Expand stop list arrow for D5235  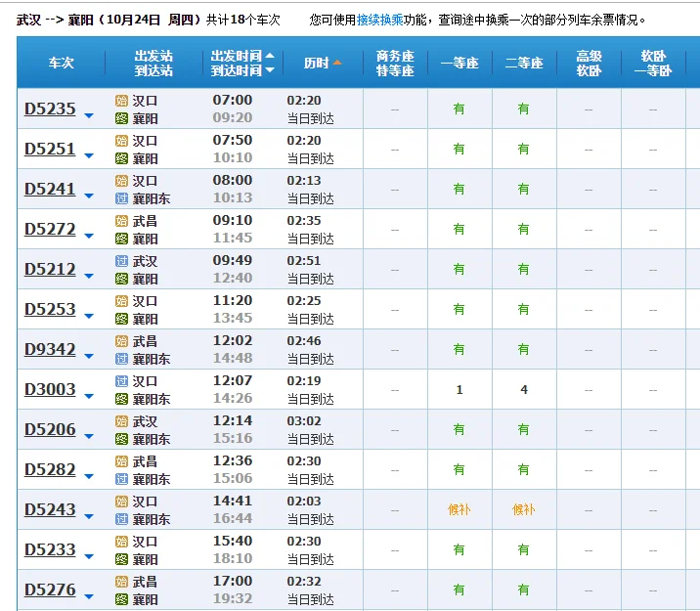89,116
